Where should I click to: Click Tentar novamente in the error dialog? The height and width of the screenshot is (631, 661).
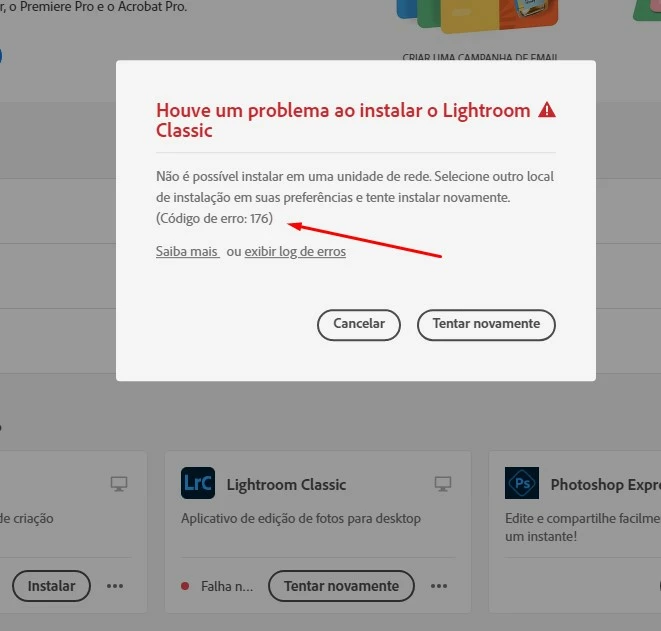pos(486,325)
